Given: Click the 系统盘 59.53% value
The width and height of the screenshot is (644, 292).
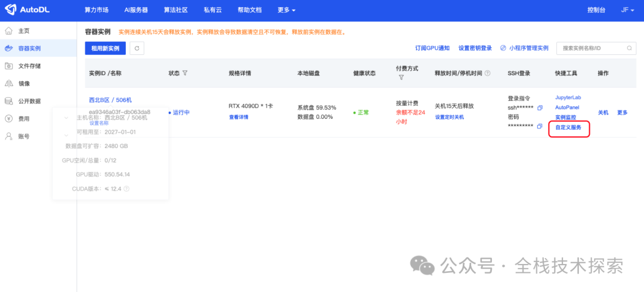Looking at the screenshot, I should 317,107.
